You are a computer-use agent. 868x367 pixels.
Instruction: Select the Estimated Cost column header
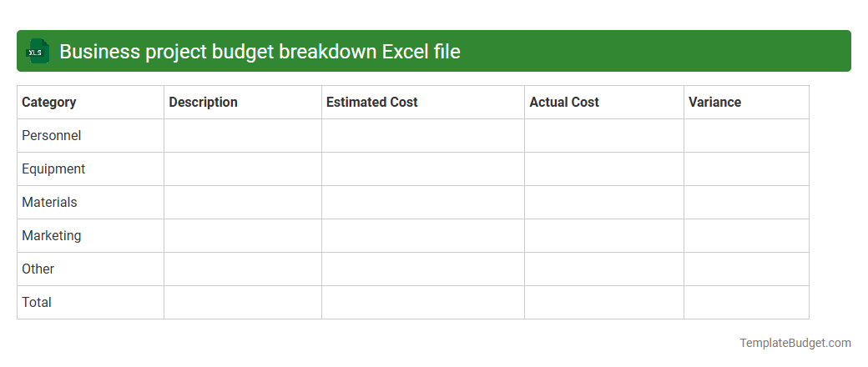tap(423, 103)
